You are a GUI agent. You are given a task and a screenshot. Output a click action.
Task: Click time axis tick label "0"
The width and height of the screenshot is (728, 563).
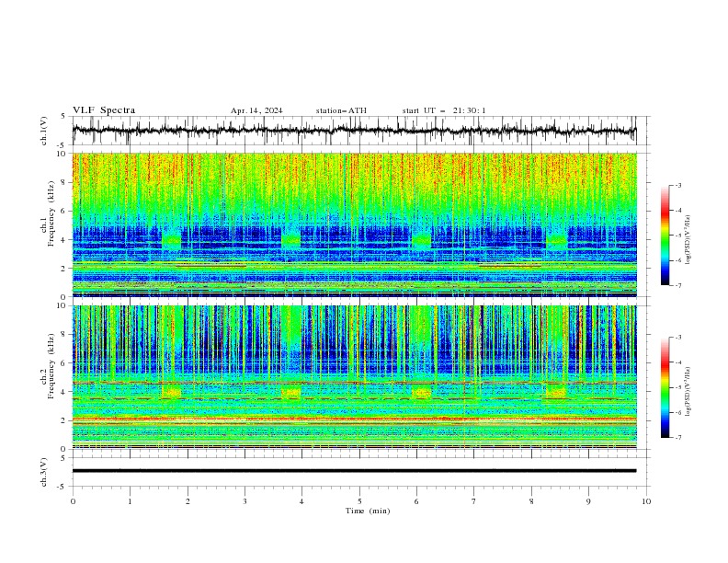click(x=73, y=501)
